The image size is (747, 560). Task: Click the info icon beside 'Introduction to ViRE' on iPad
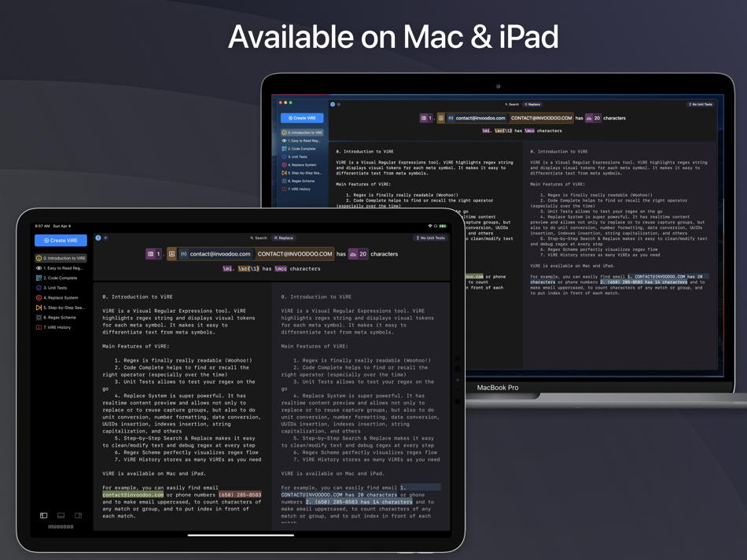(39, 258)
